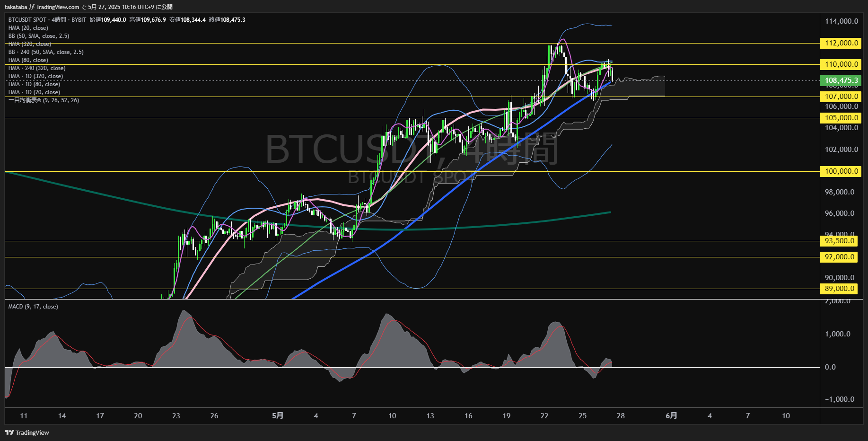The height and width of the screenshot is (441, 868).
Task: Click the open value 始値109,440.0
Action: [x=108, y=20]
